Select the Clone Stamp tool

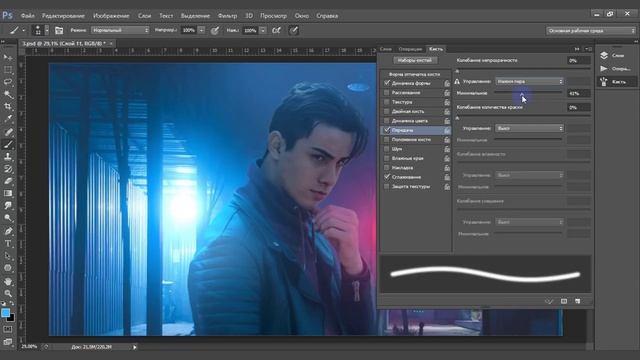[x=7, y=156]
